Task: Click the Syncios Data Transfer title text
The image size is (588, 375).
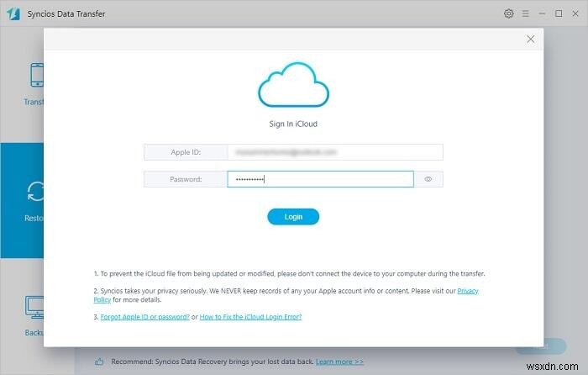Action: pyautogui.click(x=66, y=14)
